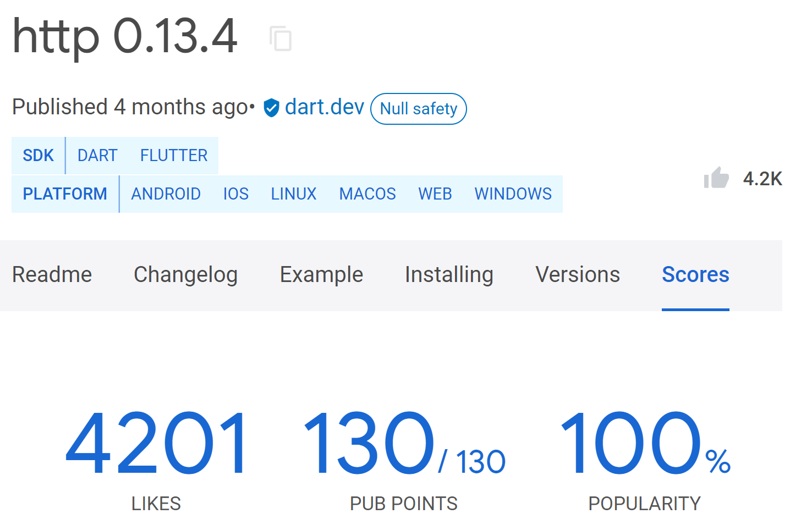Select the LINUX platform tag

pyautogui.click(x=294, y=194)
